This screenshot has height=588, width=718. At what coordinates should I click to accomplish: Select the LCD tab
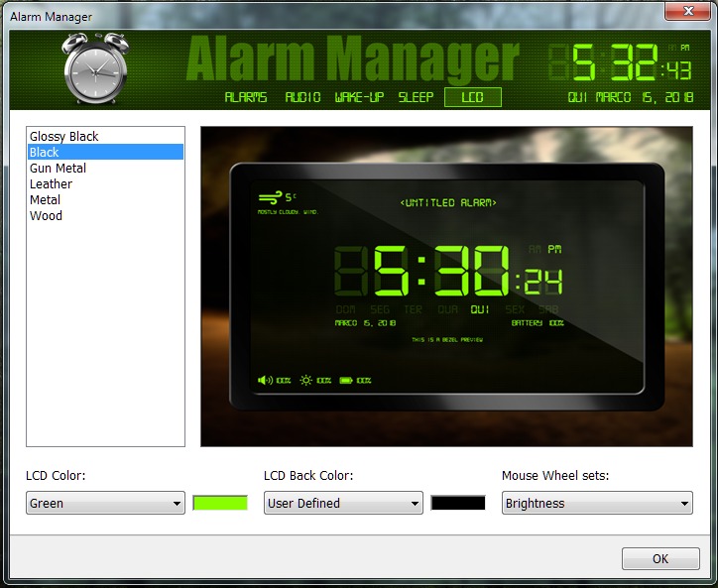[473, 97]
